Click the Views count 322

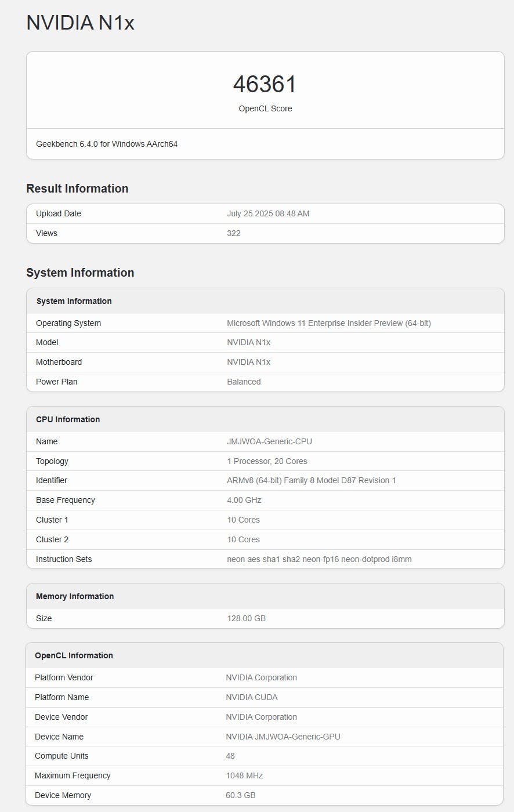pyautogui.click(x=234, y=233)
